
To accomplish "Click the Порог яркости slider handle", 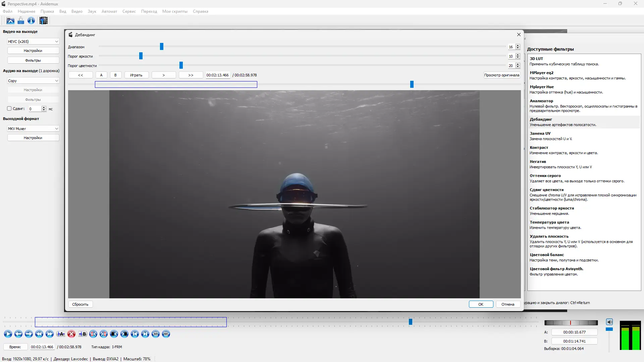I will pos(141,56).
